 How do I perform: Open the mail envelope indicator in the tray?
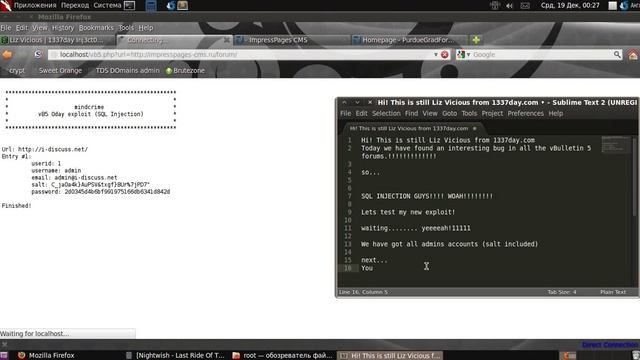(x=525, y=5)
